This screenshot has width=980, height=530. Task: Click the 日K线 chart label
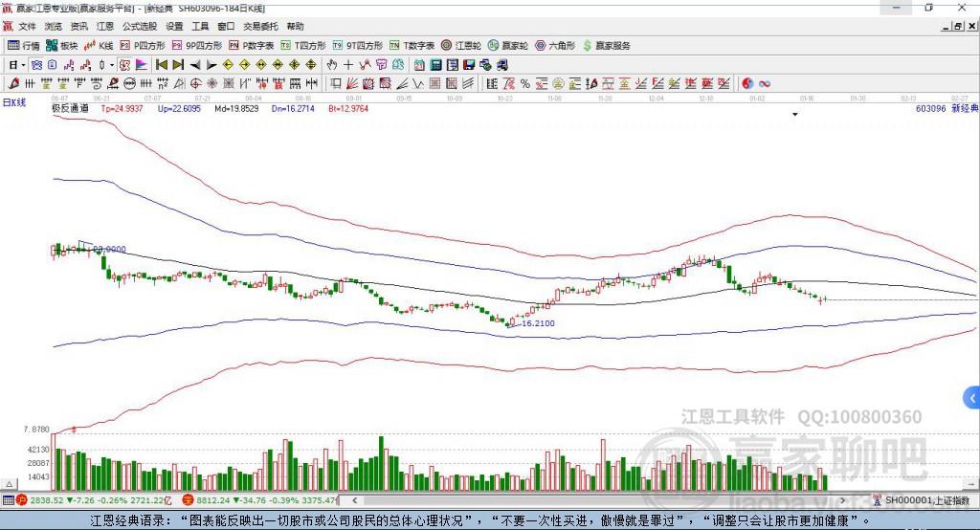[x=14, y=102]
